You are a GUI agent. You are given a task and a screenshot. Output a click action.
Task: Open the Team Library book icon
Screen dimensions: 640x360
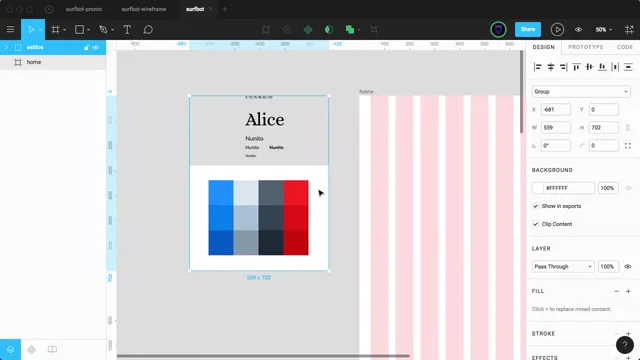(x=52, y=349)
